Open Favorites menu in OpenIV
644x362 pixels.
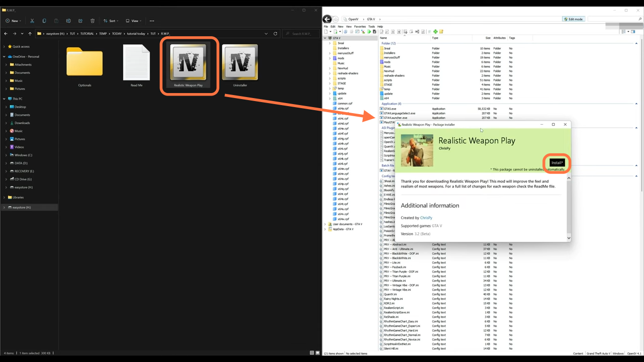360,27
